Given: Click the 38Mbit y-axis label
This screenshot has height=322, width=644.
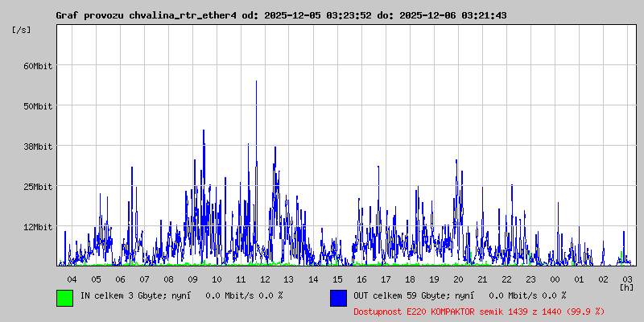Looking at the screenshot, I should pos(37,146).
